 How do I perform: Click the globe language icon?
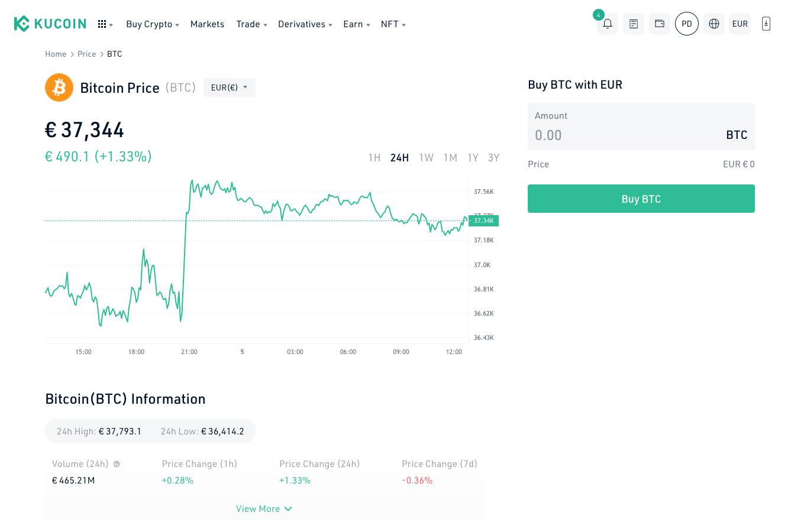tap(714, 24)
